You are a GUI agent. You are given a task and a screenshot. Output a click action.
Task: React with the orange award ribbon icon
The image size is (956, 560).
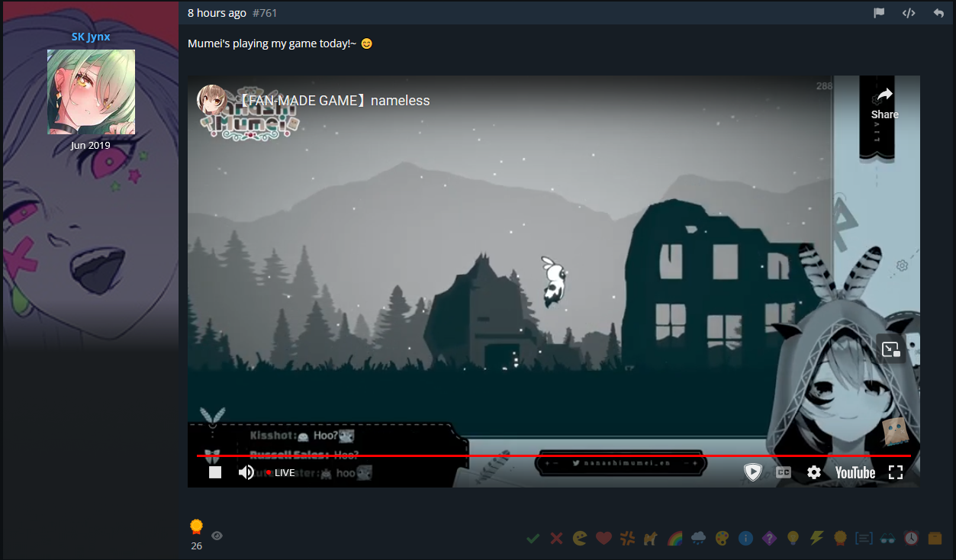[841, 539]
